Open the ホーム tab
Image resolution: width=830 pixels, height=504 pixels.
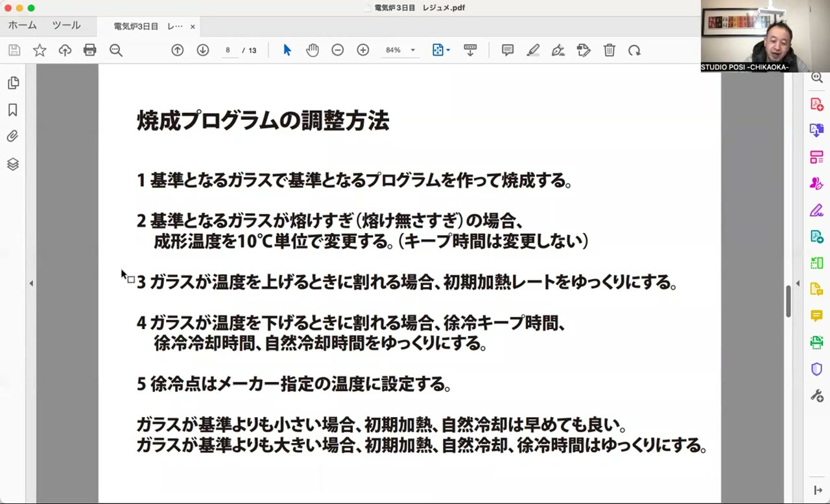point(23,26)
